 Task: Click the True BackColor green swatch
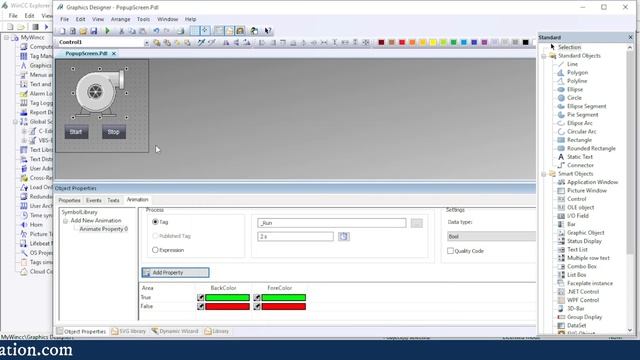pos(227,298)
